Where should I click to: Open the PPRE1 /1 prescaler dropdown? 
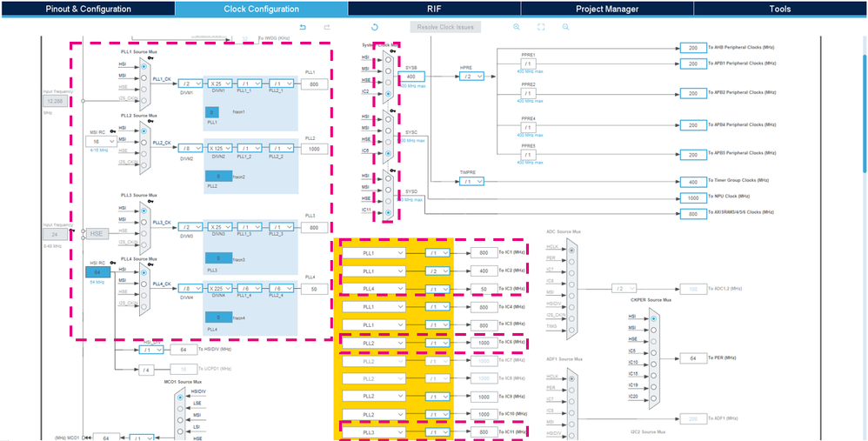coord(529,64)
